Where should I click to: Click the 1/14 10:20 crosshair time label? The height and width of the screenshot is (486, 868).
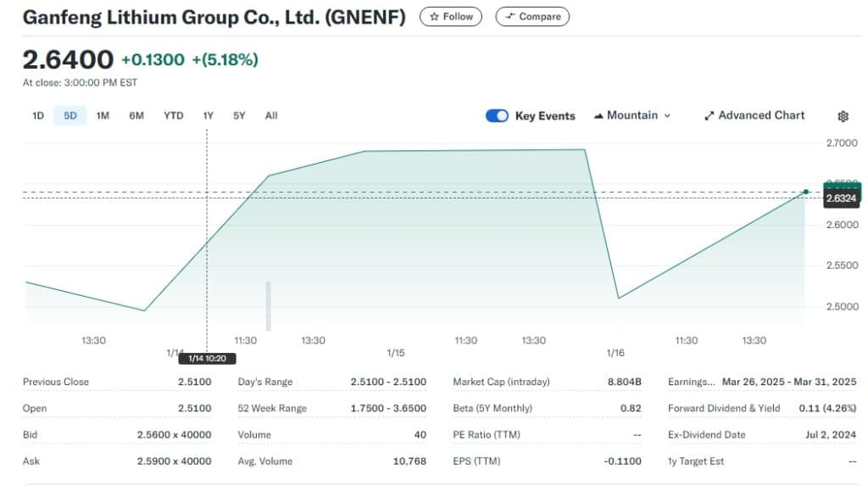click(x=207, y=359)
